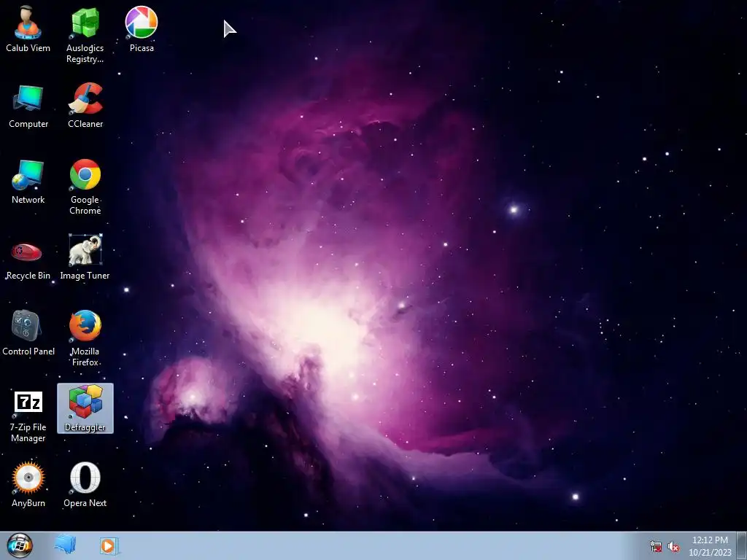Launch the Image Tuner shortcut
Image resolution: width=747 pixels, height=560 pixels.
point(85,257)
